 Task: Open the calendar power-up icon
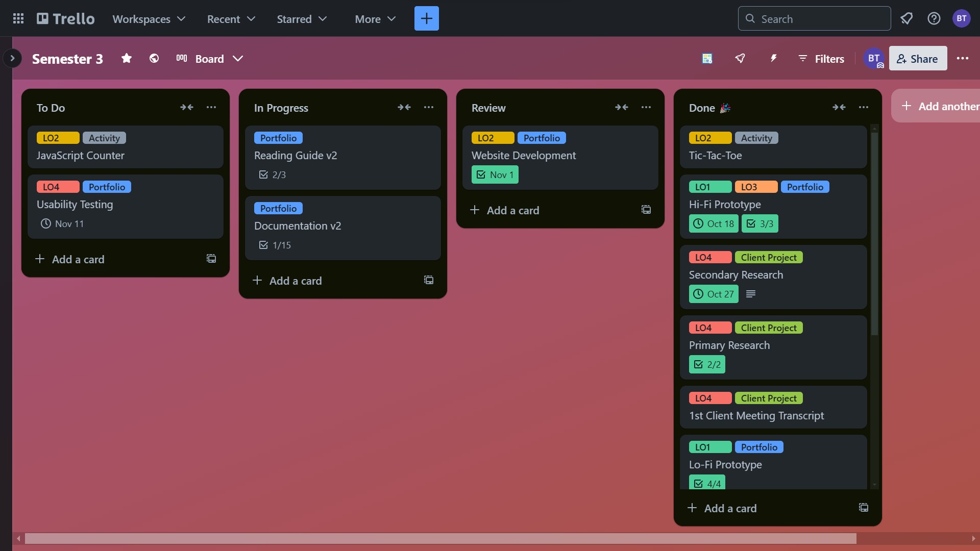(707, 59)
